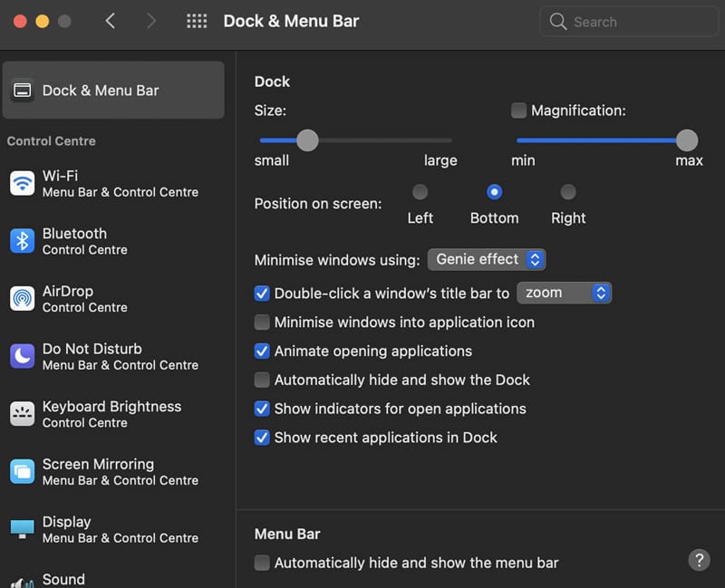Click the 'Position on screen:' label
Screen dimensions: 725x588
point(318,203)
